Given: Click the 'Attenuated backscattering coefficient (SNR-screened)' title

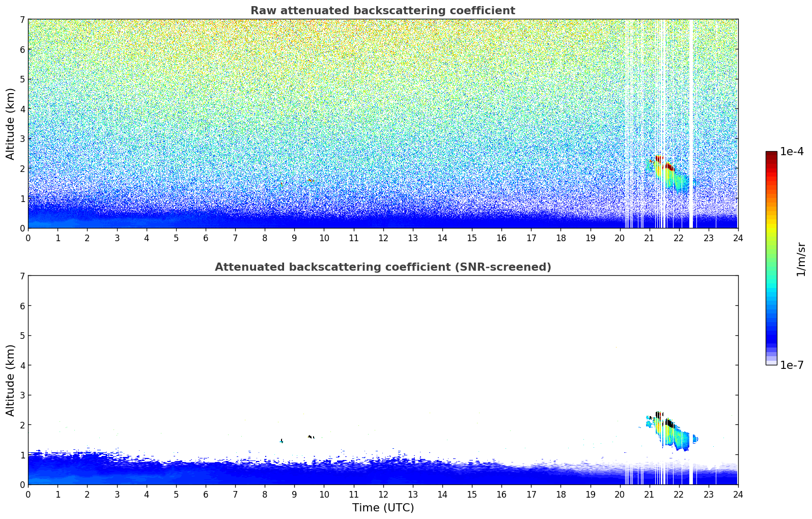Looking at the screenshot, I should [x=383, y=267].
